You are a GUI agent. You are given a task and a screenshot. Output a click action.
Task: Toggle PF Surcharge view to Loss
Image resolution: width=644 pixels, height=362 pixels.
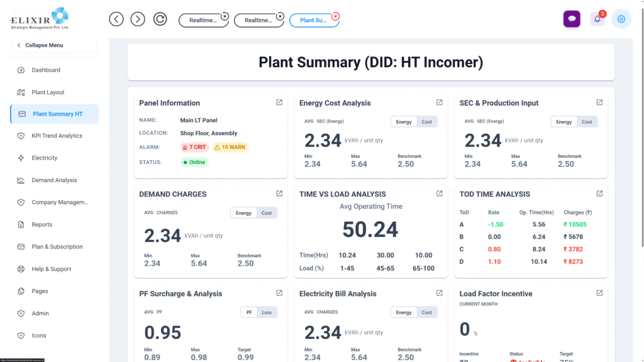[267, 312]
